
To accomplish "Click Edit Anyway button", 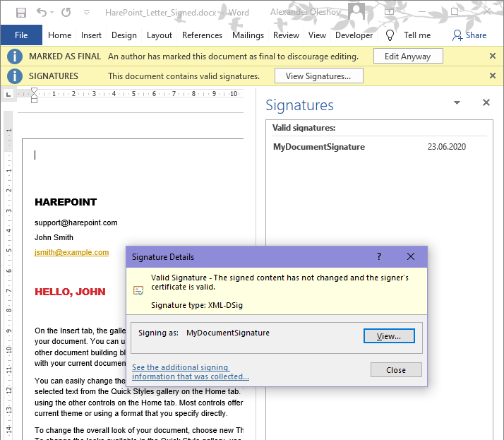I will (408, 57).
